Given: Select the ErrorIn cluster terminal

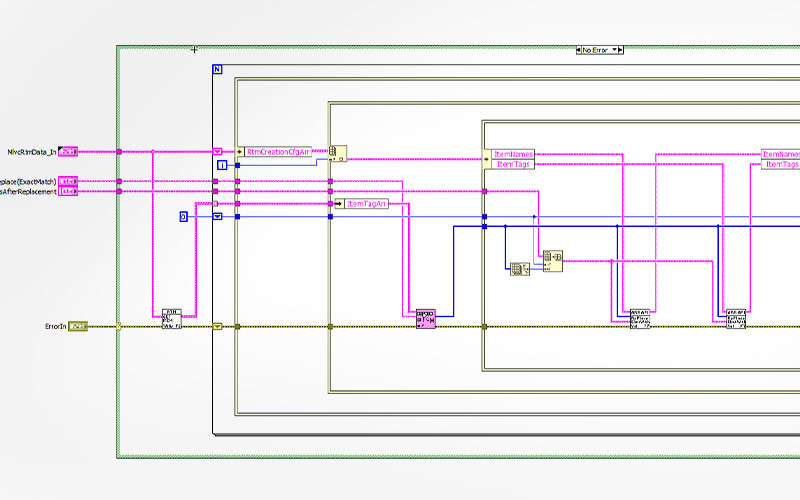Looking at the screenshot, I should click(77, 326).
